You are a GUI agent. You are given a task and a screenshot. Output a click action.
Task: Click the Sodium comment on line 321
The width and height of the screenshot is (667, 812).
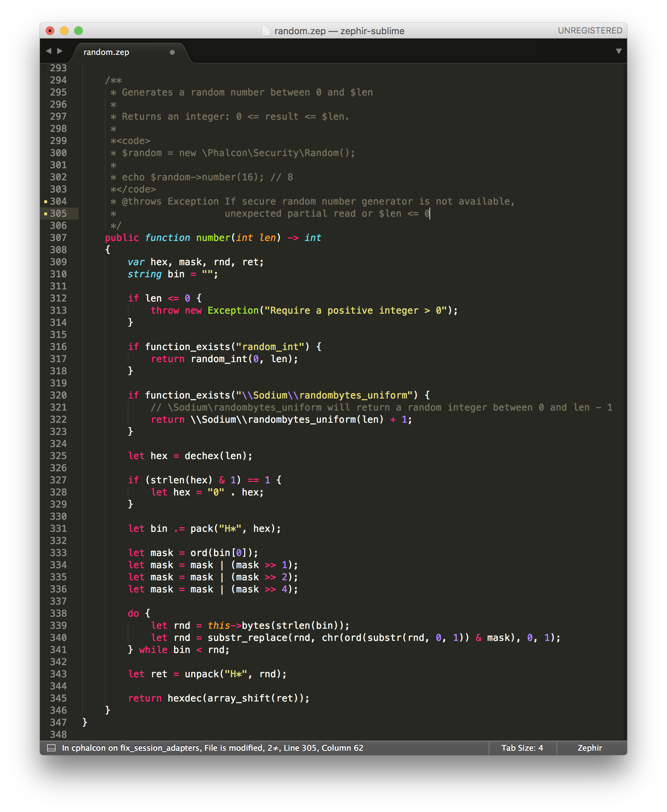point(381,407)
